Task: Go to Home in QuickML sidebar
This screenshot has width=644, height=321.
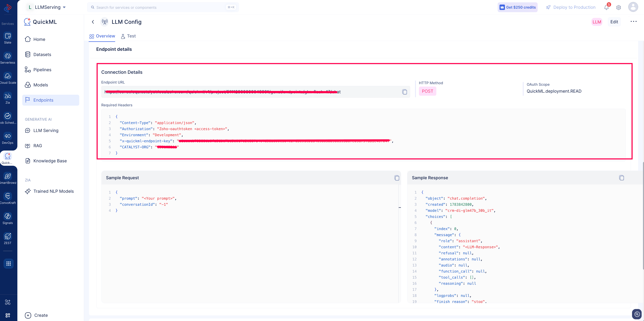Action: click(x=51, y=39)
